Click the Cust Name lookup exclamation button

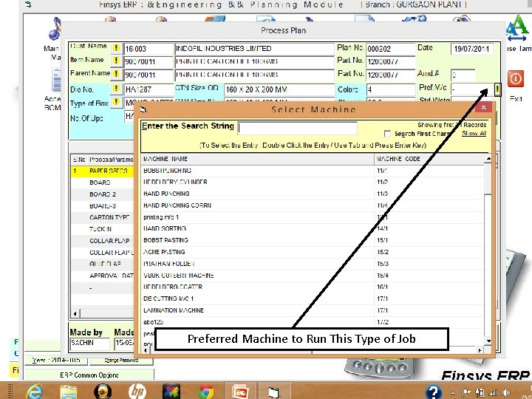point(116,48)
